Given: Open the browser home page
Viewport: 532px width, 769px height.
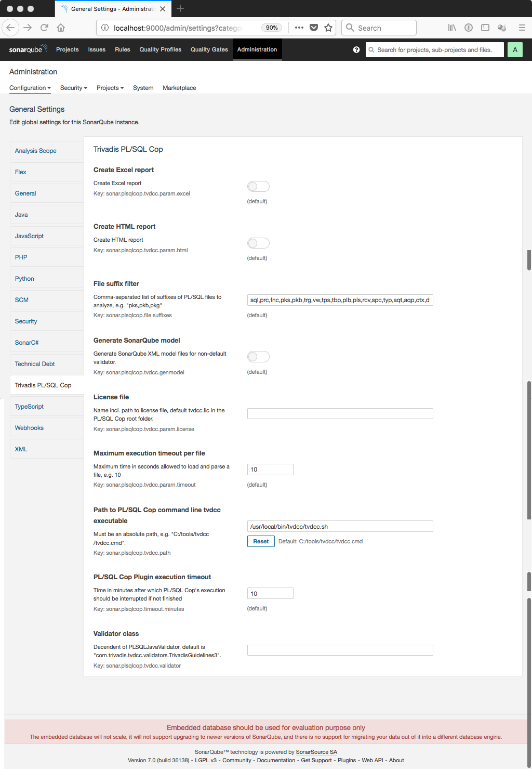Looking at the screenshot, I should click(x=61, y=28).
